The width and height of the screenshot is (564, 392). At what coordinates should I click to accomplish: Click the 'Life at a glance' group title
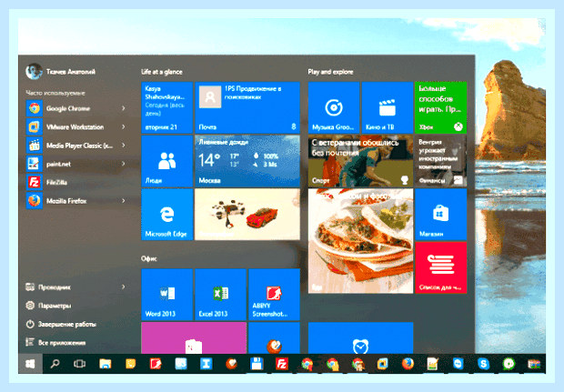(162, 72)
